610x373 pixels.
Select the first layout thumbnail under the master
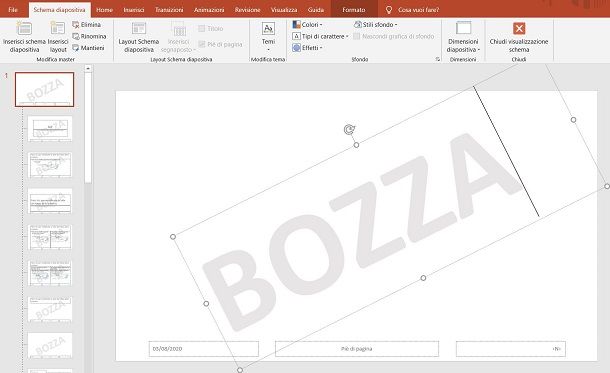pyautogui.click(x=50, y=129)
